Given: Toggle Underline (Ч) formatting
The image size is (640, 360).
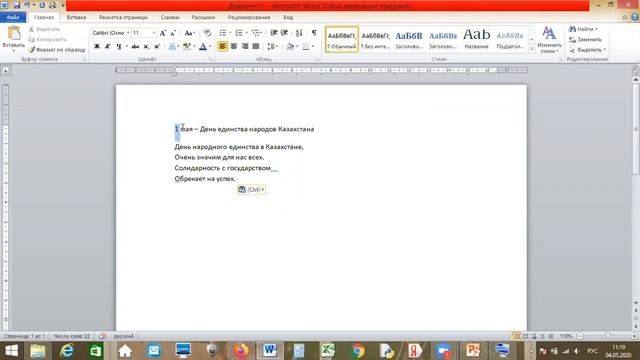Looking at the screenshot, I should click(x=118, y=47).
